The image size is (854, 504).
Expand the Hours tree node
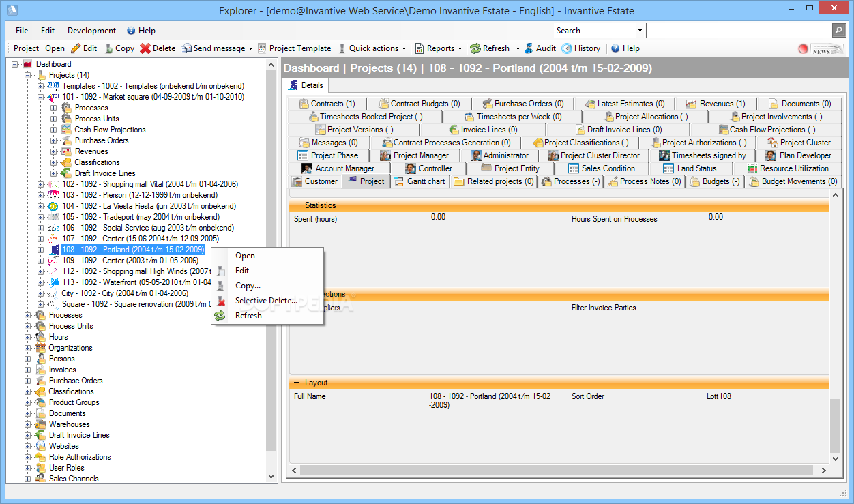click(x=28, y=337)
